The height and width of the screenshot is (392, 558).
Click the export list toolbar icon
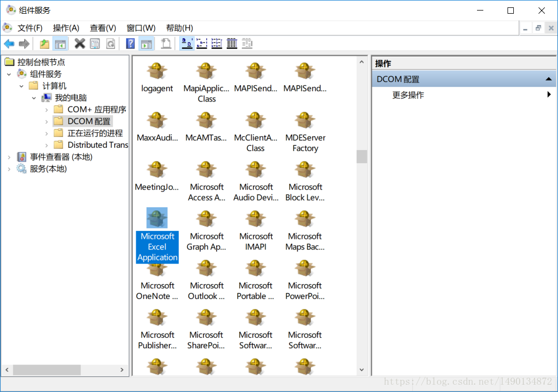click(166, 44)
